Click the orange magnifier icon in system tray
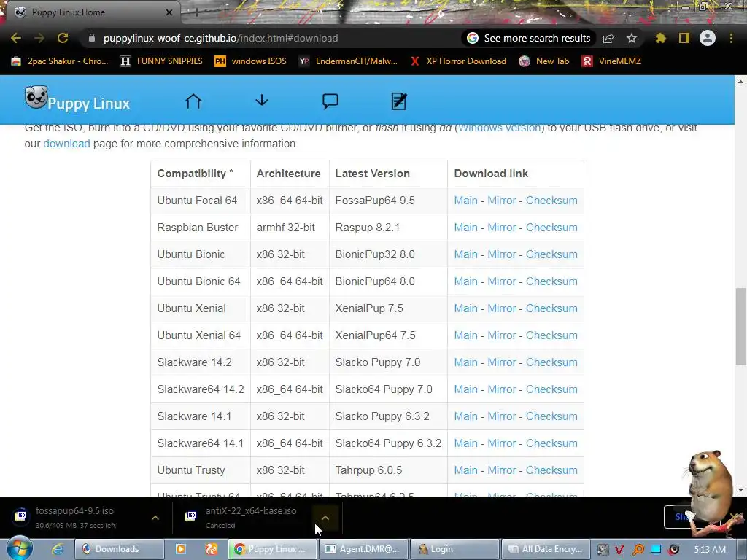Viewport: 747px width, 560px height. (638, 550)
